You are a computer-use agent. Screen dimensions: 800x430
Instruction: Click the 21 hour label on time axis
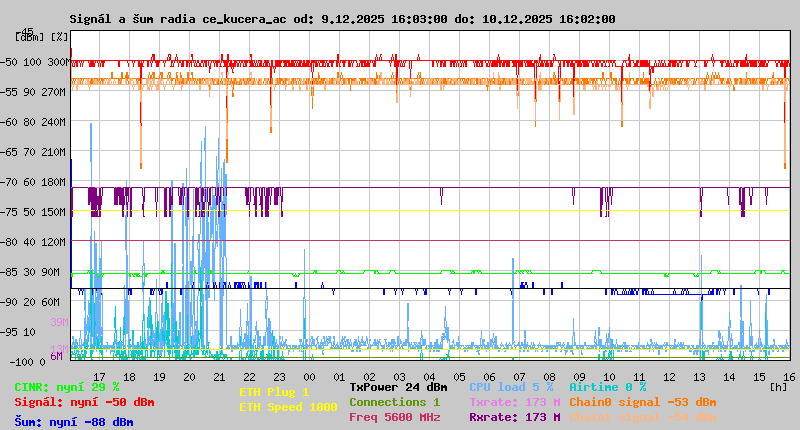point(219,376)
